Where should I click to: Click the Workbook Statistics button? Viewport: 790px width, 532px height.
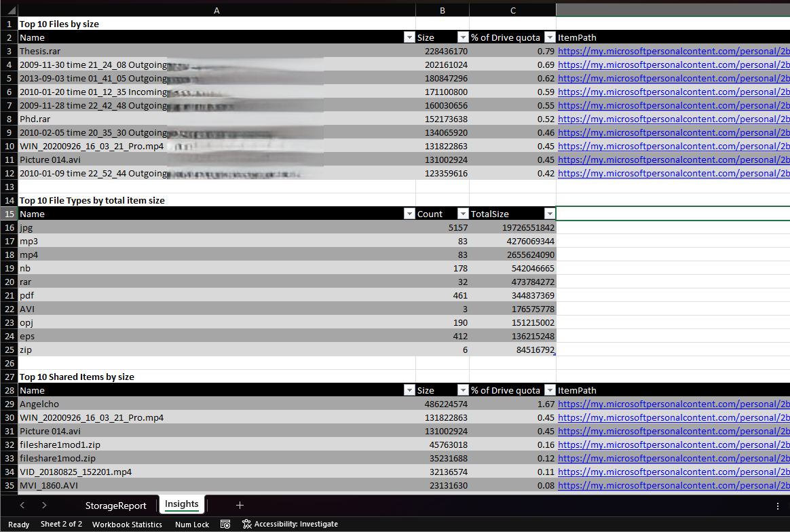(127, 524)
